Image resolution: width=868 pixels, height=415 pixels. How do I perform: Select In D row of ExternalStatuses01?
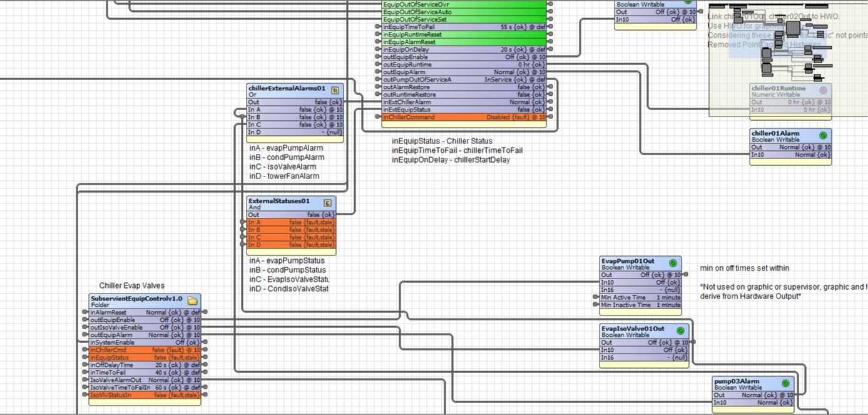(x=291, y=245)
